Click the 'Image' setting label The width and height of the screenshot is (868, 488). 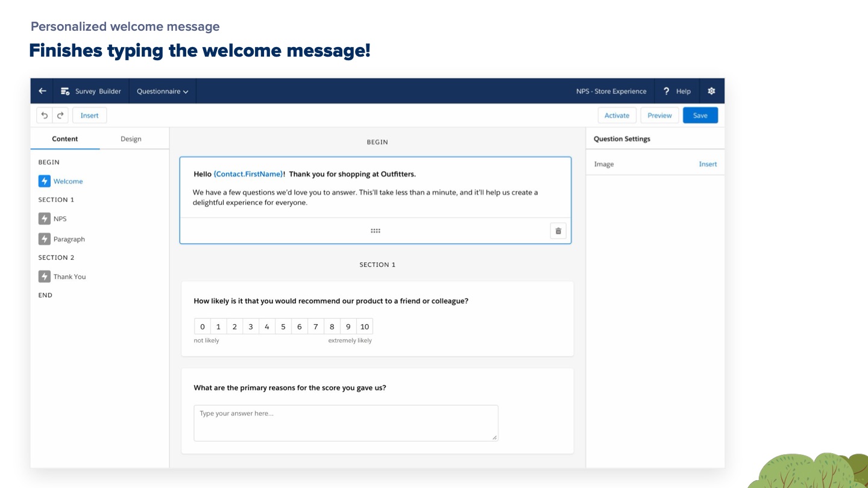[604, 164]
